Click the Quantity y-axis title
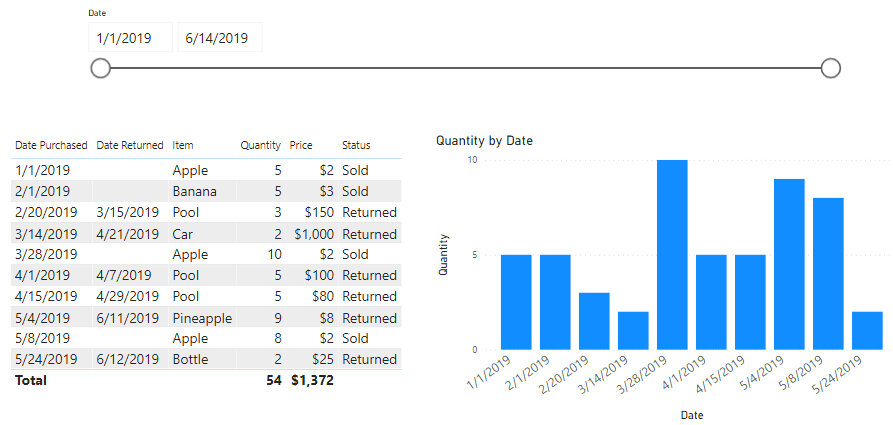The width and height of the screenshot is (893, 425). 443,255
